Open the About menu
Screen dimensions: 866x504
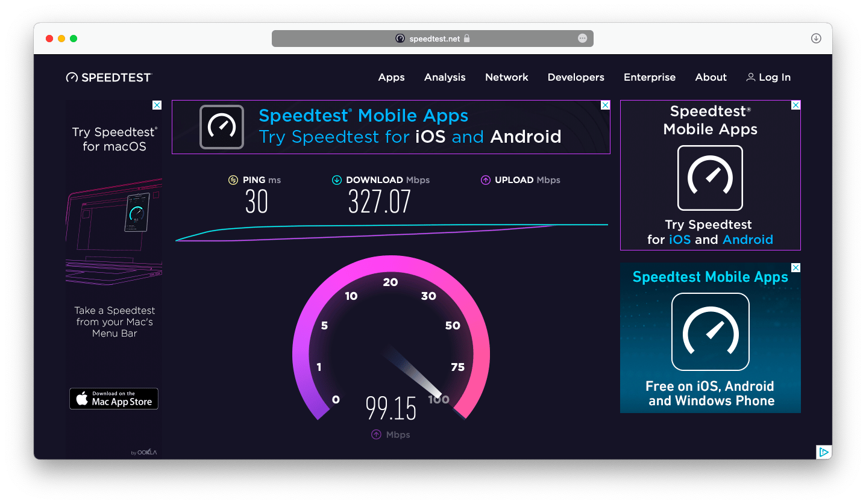click(711, 77)
